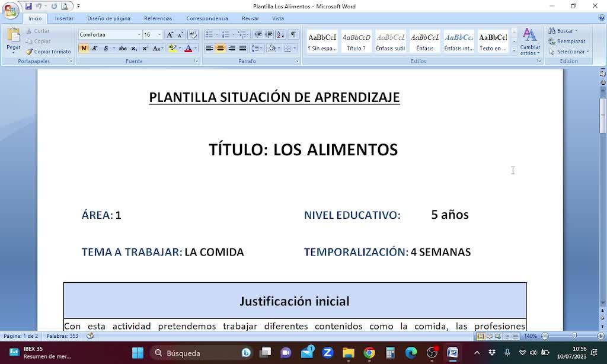Apply red font color swatch
This screenshot has width=607, height=364.
point(189,49)
